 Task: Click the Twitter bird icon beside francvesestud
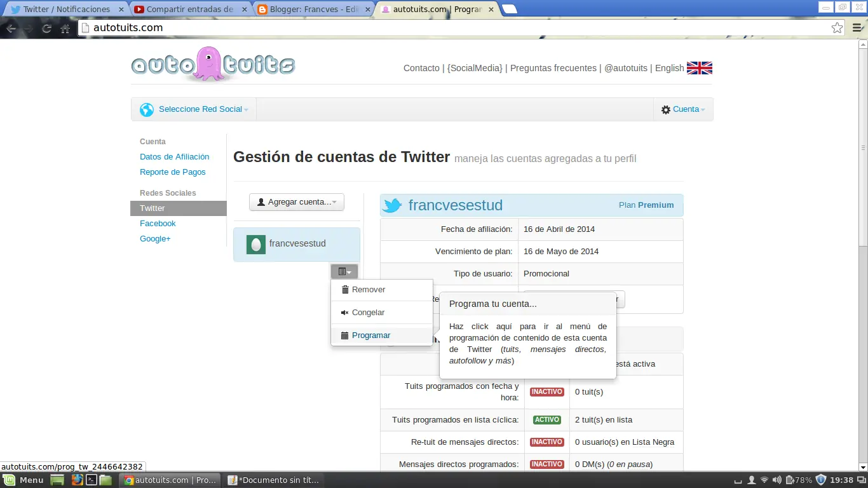pos(392,205)
